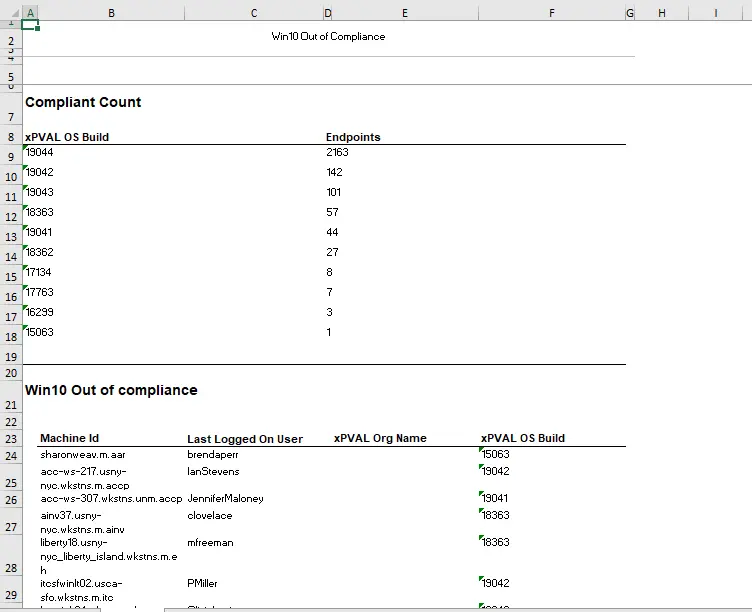Select OS build 18363 in row 28
The height and width of the screenshot is (612, 752).
[x=495, y=542]
